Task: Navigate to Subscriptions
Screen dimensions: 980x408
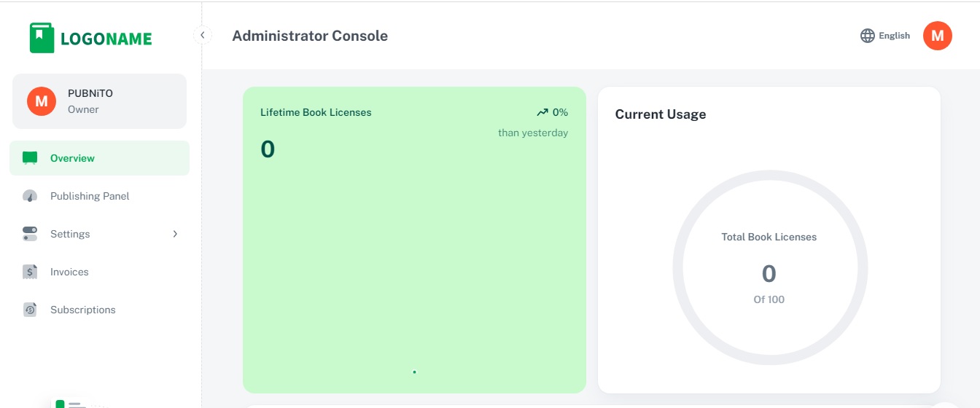Action: coord(82,310)
